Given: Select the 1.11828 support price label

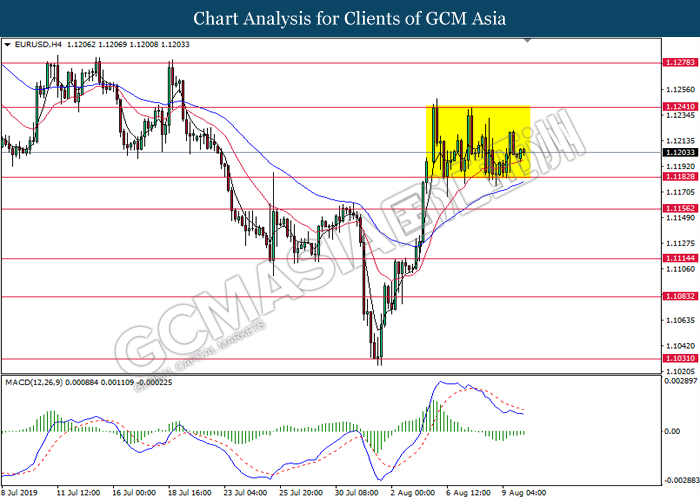Looking at the screenshot, I should click(x=680, y=177).
